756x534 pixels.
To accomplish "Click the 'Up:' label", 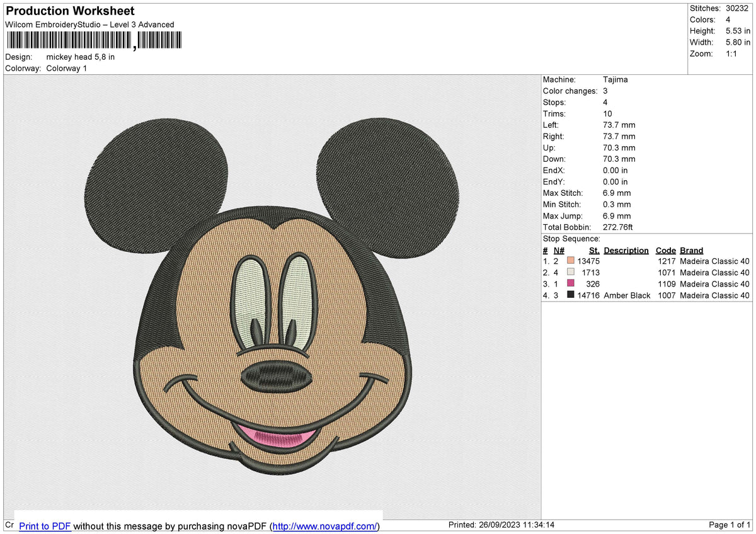I will pos(549,147).
